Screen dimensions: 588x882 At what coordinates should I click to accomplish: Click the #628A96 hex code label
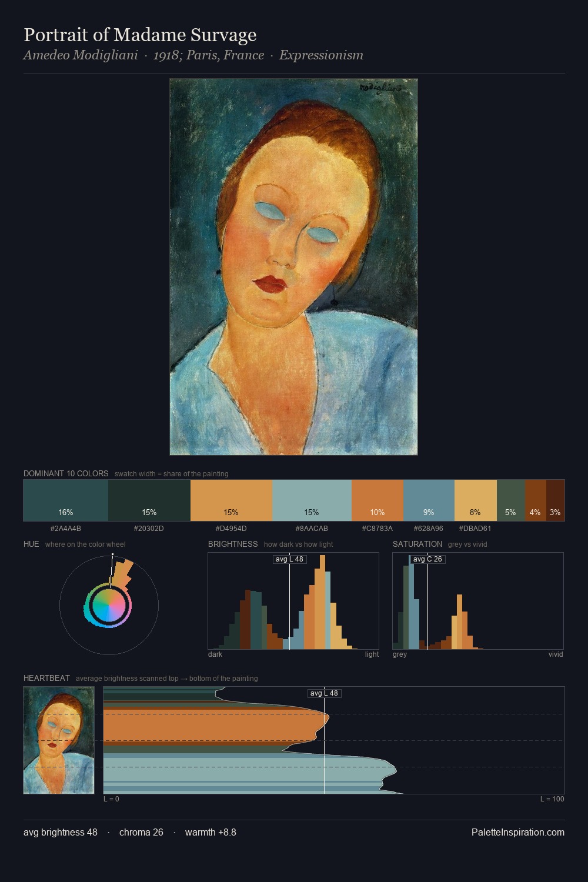(x=429, y=529)
